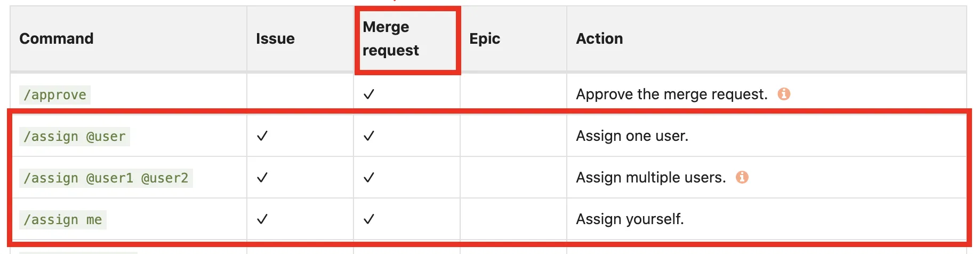The height and width of the screenshot is (254, 980).
Task: Click the Merge request checkmark for /assign me
Action: pyautogui.click(x=368, y=219)
